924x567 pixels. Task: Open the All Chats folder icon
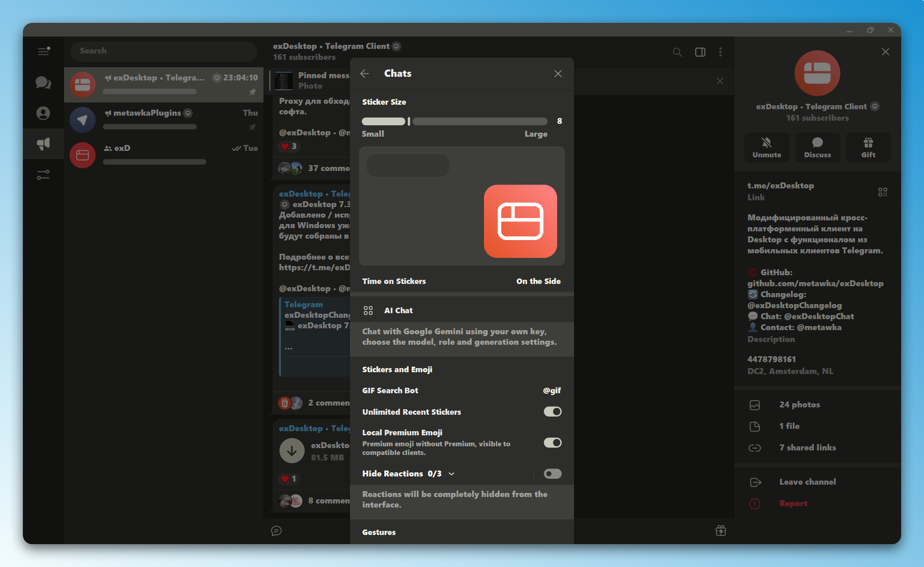click(x=43, y=82)
